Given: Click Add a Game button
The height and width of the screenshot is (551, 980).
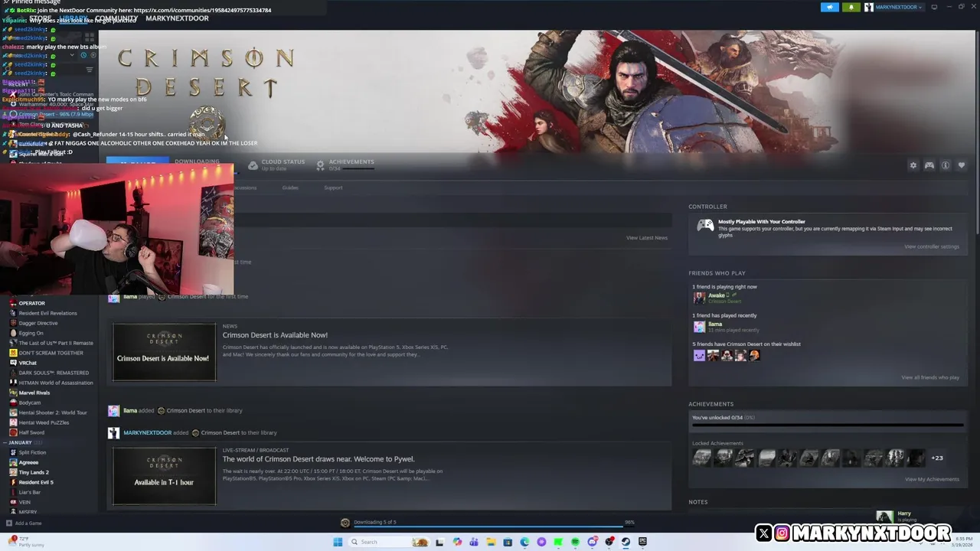Looking at the screenshot, I should (x=24, y=523).
